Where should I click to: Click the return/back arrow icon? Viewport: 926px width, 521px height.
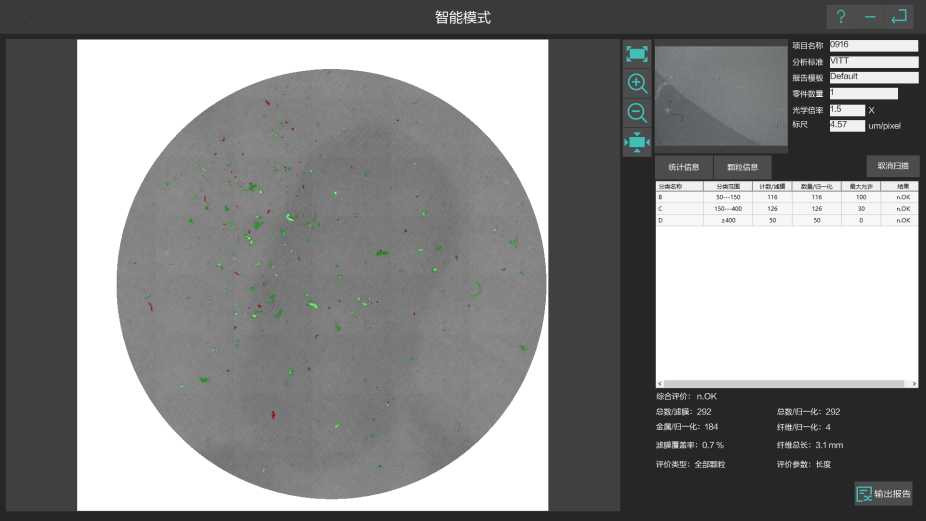[899, 17]
